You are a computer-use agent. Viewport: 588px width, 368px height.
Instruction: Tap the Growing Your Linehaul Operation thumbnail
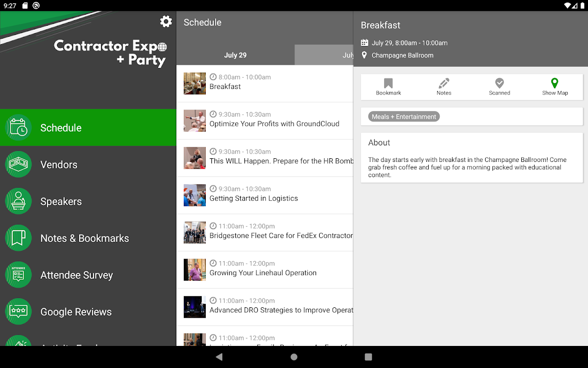[x=195, y=270]
